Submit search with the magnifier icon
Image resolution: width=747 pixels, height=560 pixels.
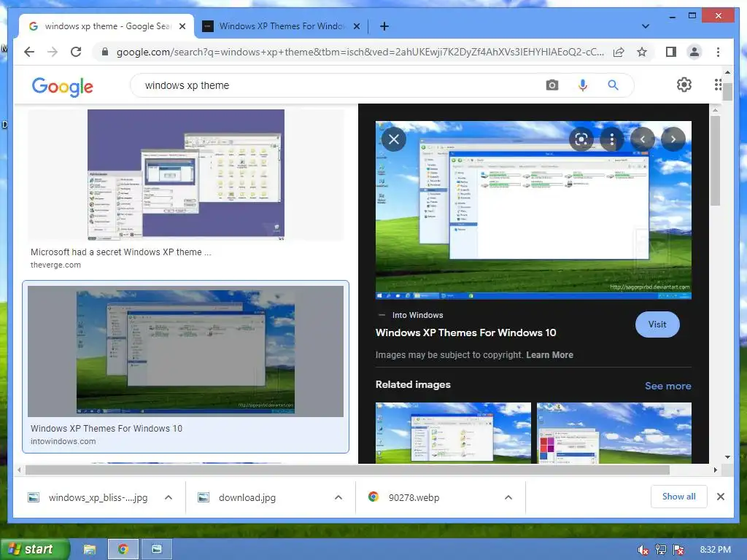(613, 85)
